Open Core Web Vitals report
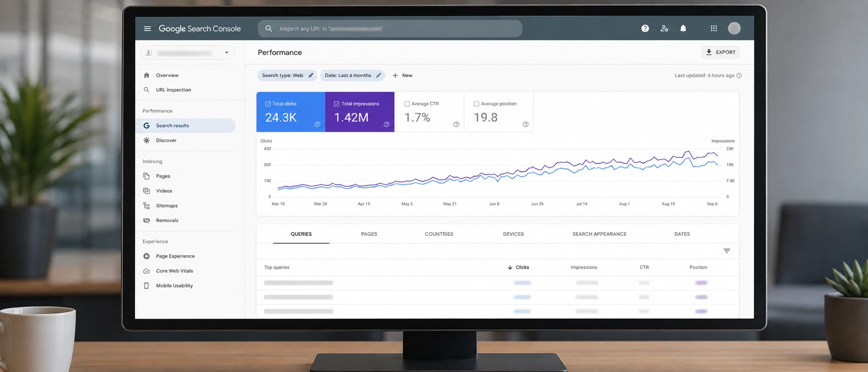Screen dimensions: 868x372 click(x=175, y=271)
